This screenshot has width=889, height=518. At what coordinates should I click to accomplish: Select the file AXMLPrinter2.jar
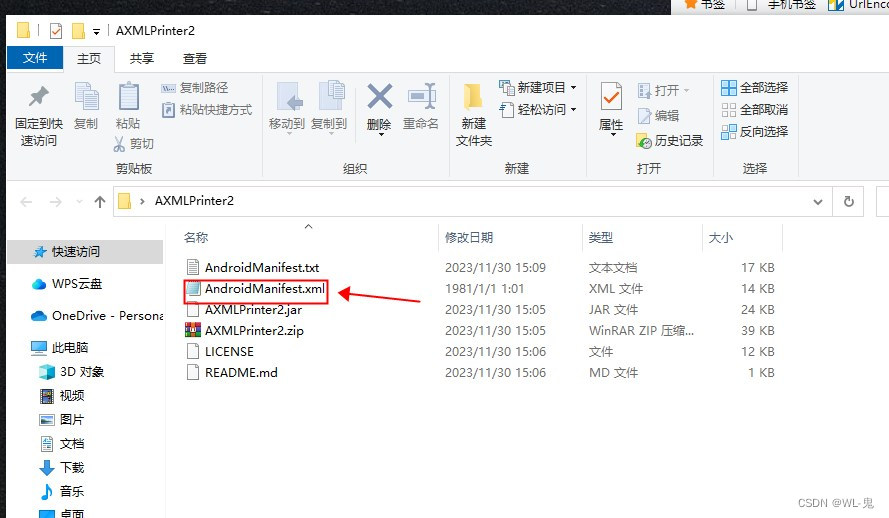click(253, 309)
